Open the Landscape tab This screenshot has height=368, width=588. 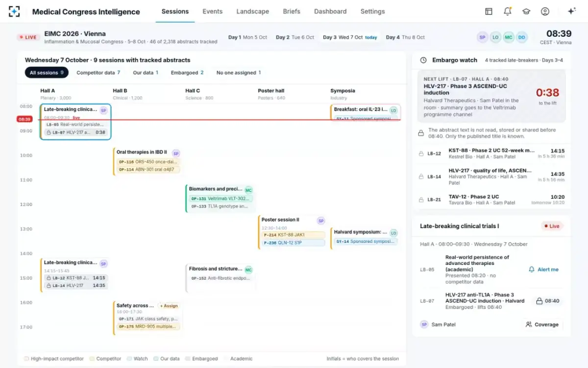(252, 11)
